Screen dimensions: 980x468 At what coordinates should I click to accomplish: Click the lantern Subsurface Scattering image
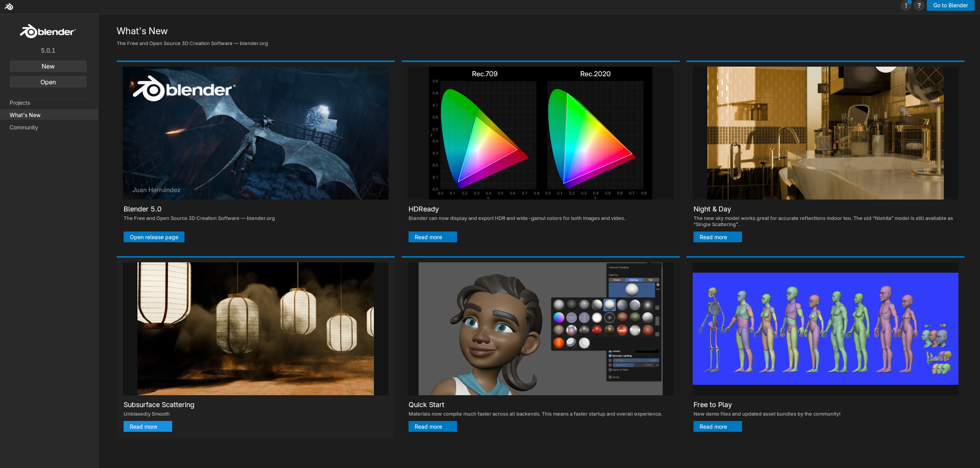[255, 329]
